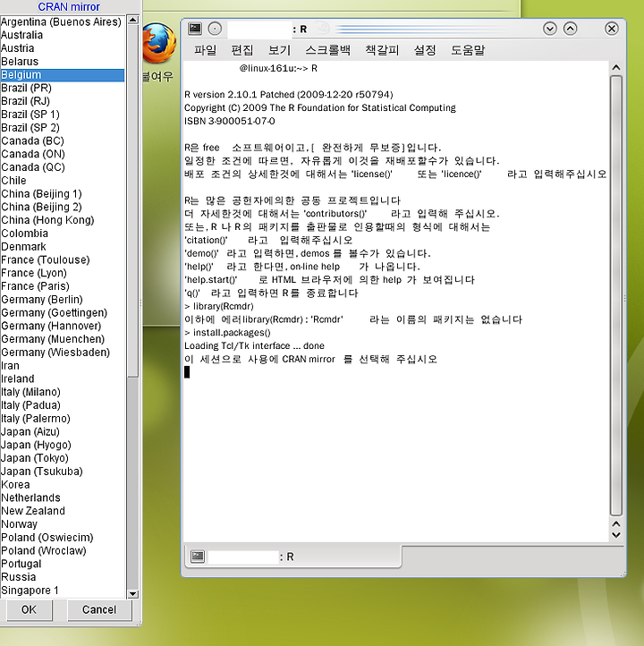Select China (Beijing 1) mirror
The height and width of the screenshot is (646, 644).
tap(63, 193)
